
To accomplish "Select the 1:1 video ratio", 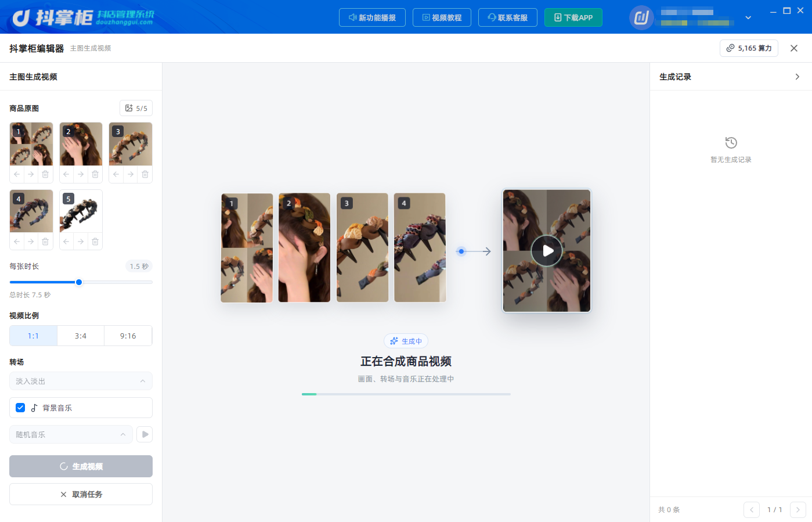I will 33,336.
